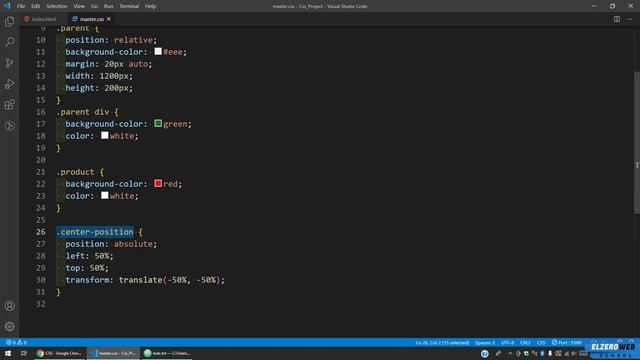Viewport: 640px width, 360px height.
Task: Click line number 26 in gutter
Action: (x=40, y=232)
